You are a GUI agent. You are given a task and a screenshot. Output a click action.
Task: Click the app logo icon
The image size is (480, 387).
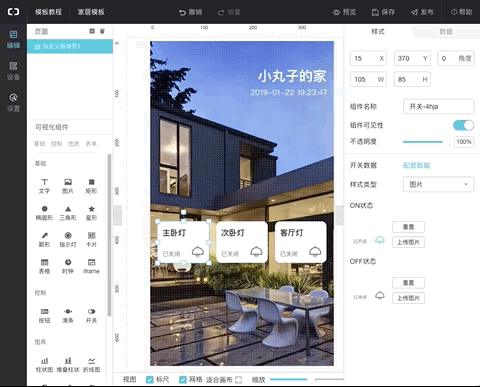click(13, 12)
